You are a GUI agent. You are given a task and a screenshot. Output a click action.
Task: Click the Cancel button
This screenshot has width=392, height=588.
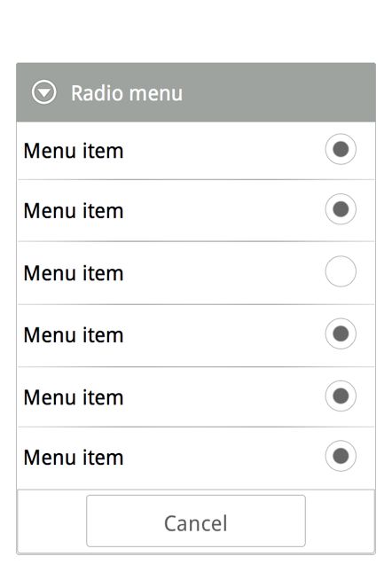click(x=196, y=521)
